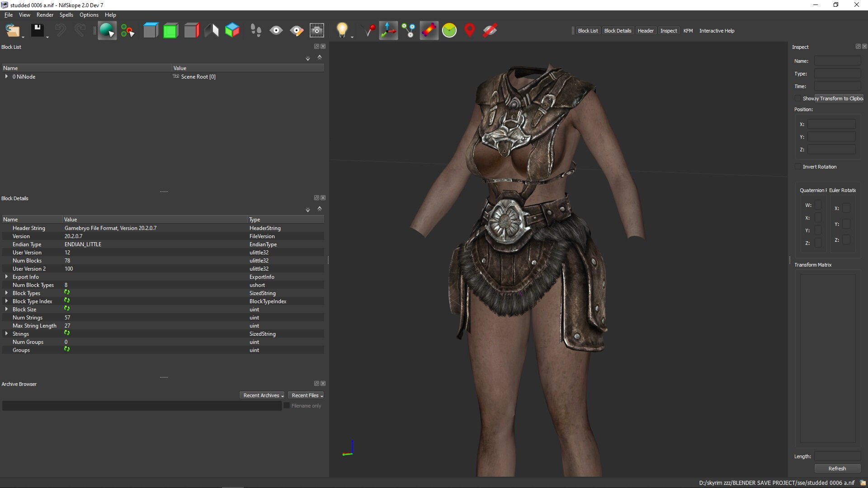Click the flip view icon
Screen dimensions: 868x488
212,31
